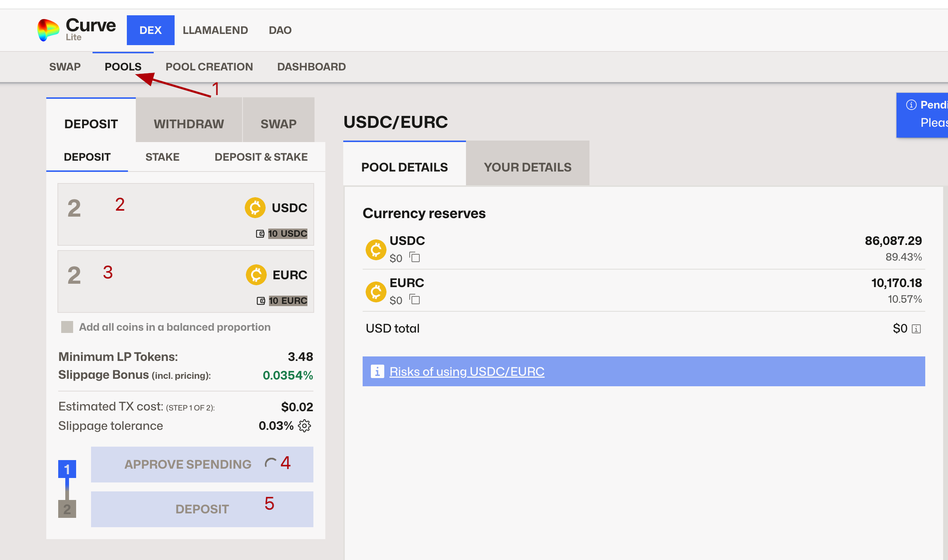Open the LLAMALEND menu item
The height and width of the screenshot is (560, 948).
(x=215, y=30)
